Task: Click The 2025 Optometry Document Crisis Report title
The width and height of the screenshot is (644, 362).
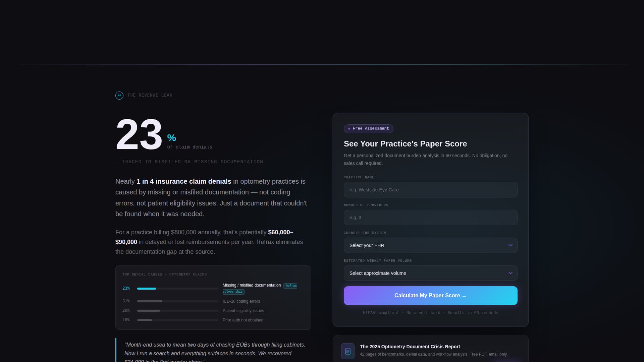Action: [410, 347]
